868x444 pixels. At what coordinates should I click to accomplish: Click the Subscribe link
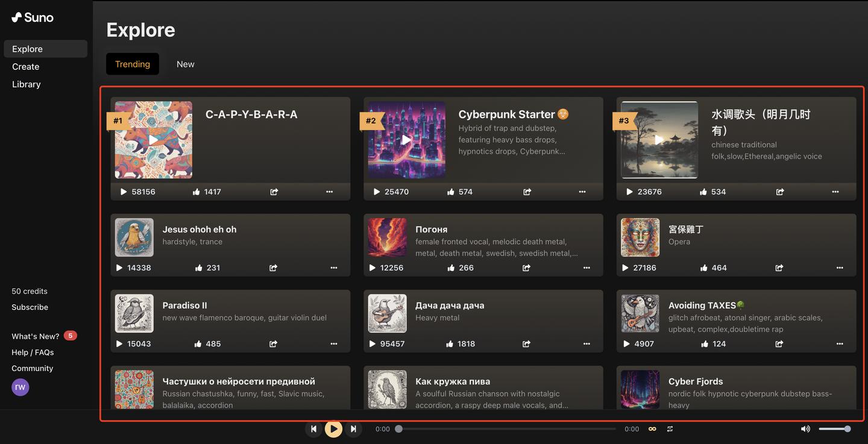[x=30, y=307]
